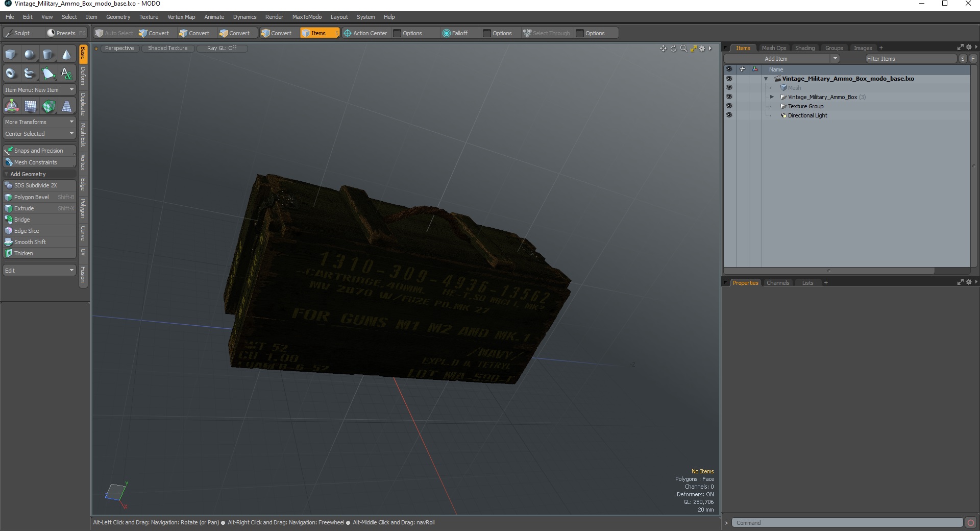Switch to the Mesh Ops tab
The width and height of the screenshot is (980, 531).
774,48
